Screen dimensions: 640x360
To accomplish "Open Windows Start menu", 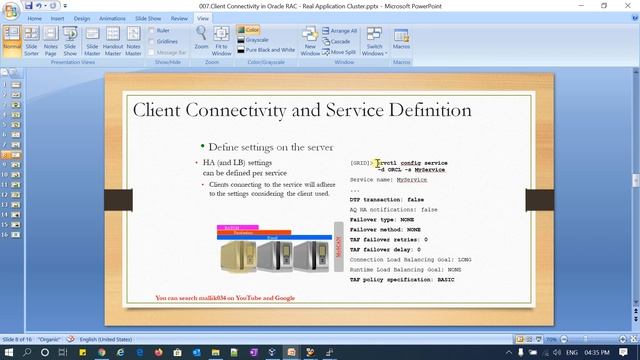I will 8,352.
